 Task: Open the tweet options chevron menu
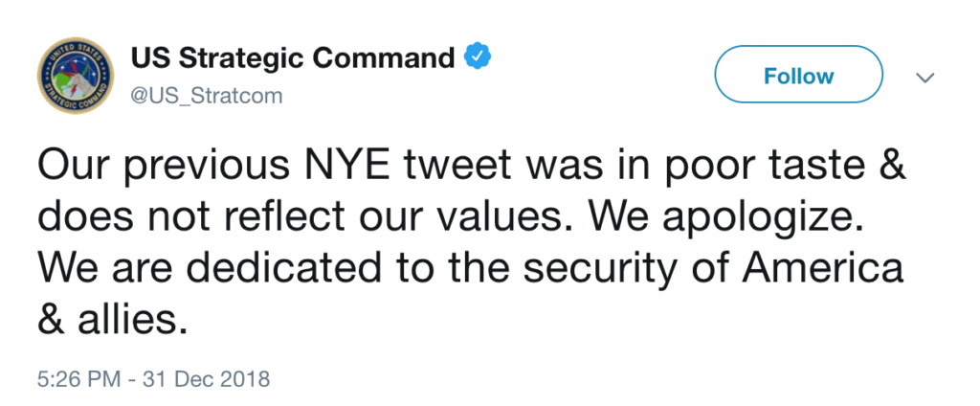pyautogui.click(x=924, y=78)
